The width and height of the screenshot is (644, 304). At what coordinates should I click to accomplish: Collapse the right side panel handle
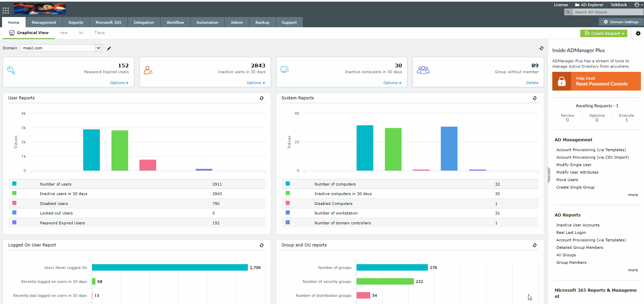pyautogui.click(x=549, y=175)
